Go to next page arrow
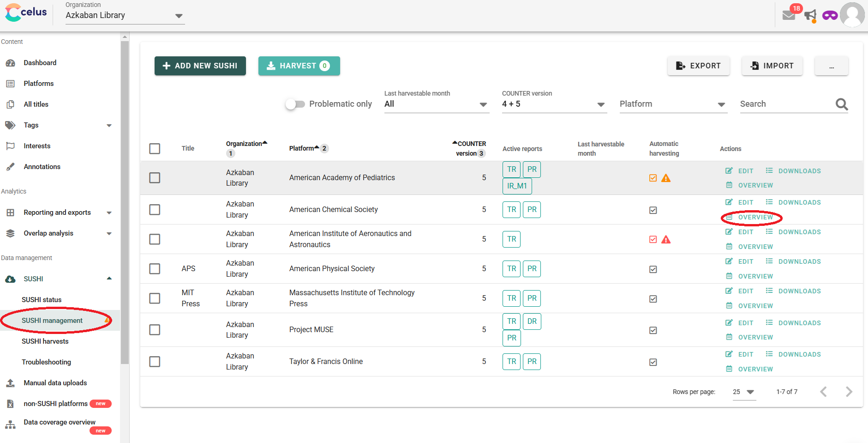868x443 pixels. pos(849,392)
